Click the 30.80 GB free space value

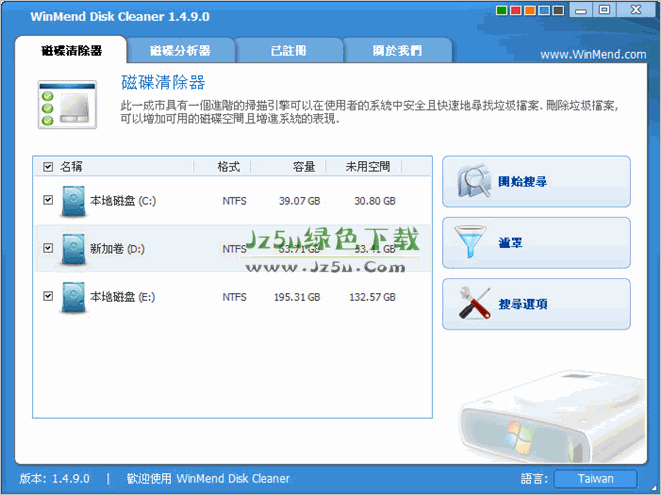[375, 201]
